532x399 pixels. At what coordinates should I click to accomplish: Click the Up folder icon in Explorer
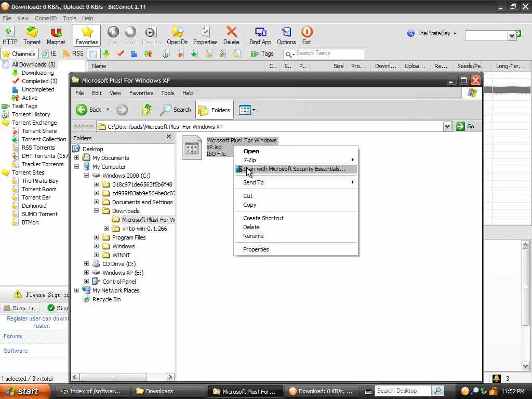147,110
